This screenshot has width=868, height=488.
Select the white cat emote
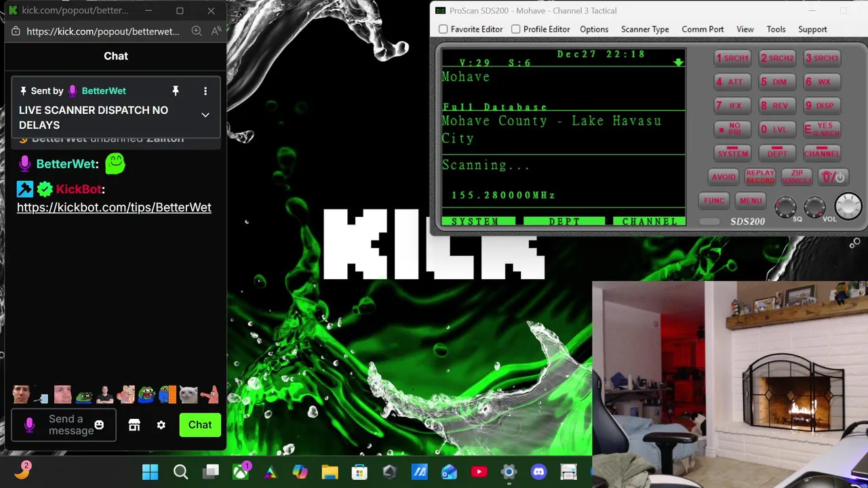[x=188, y=394]
